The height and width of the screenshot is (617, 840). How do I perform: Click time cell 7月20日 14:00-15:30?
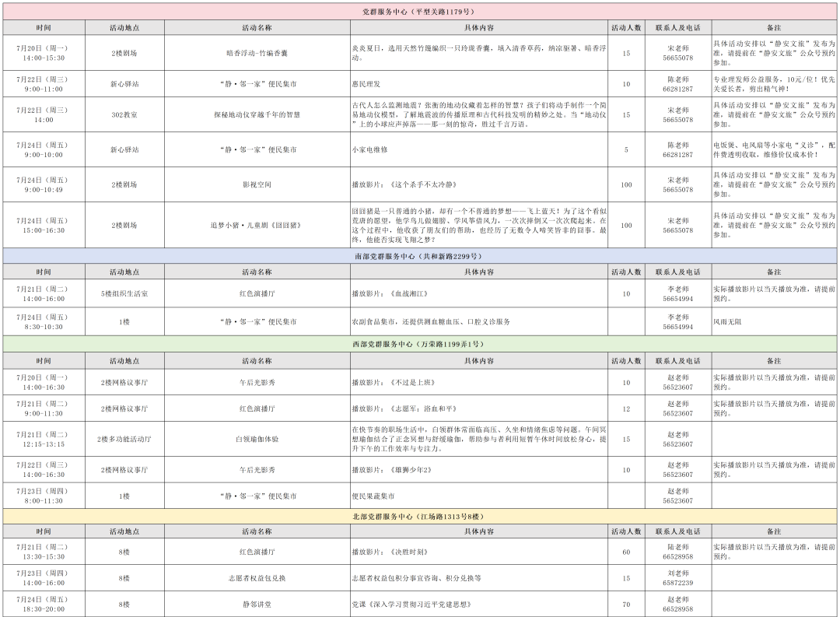click(44, 53)
